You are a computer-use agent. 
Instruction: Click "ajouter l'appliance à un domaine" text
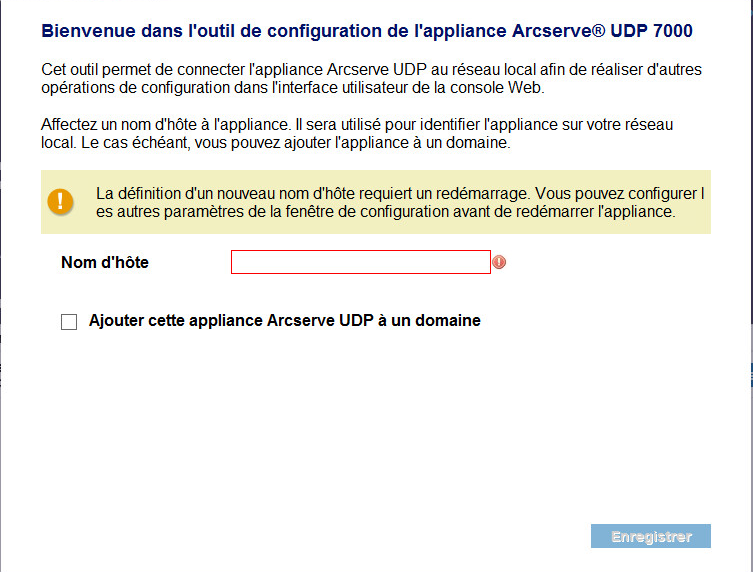pyautogui.click(x=397, y=143)
